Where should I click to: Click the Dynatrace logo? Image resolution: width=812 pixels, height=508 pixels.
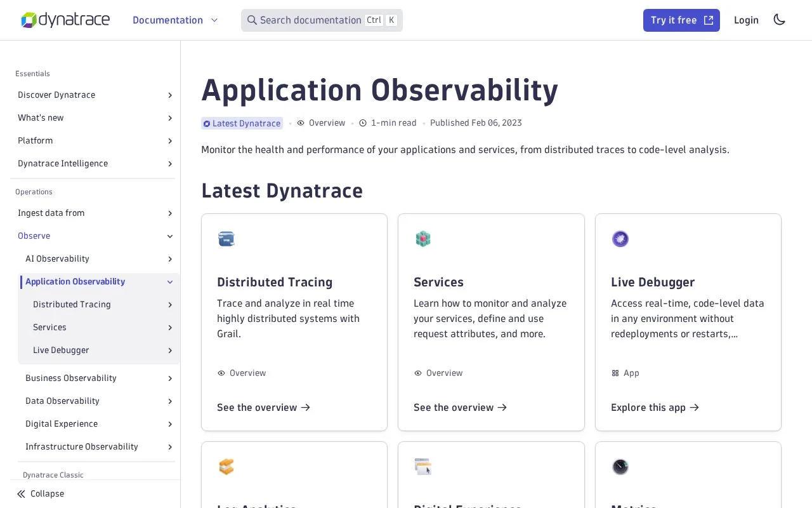(65, 20)
